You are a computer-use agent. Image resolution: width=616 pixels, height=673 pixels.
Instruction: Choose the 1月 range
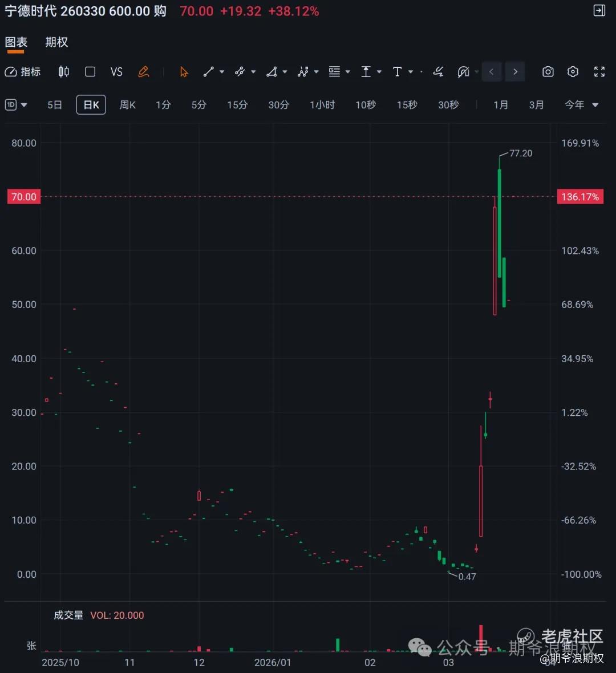coord(501,105)
